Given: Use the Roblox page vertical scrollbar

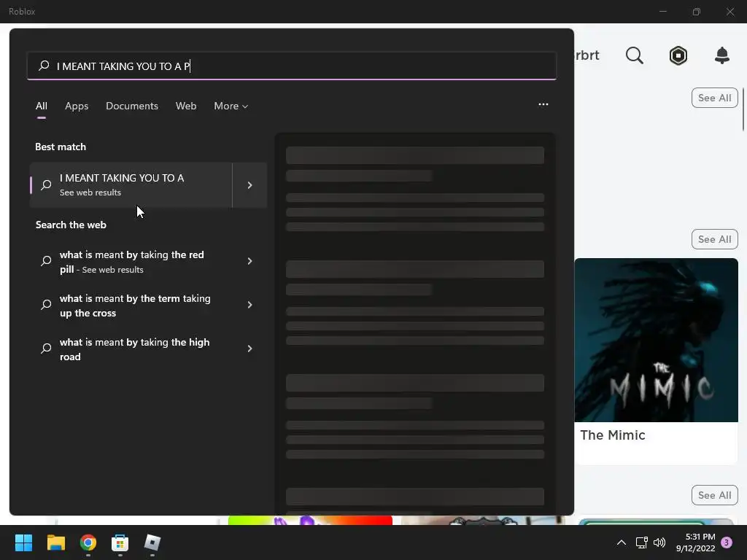Looking at the screenshot, I should 743,109.
